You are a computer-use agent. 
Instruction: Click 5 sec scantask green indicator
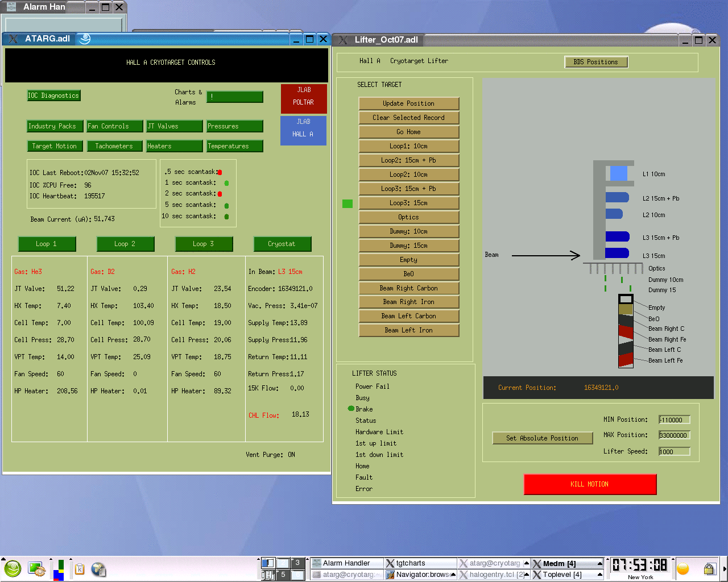point(226,206)
